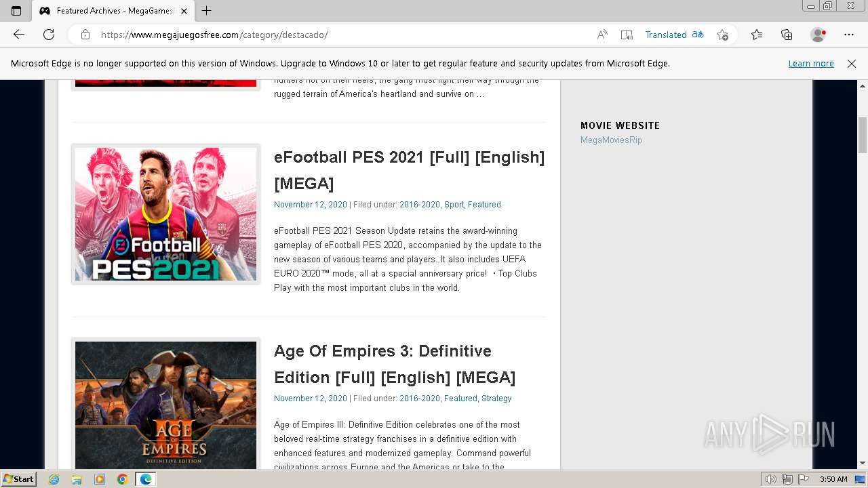Open Age of Empires cover image
Viewport: 868px width, 488px height.
pos(166,404)
